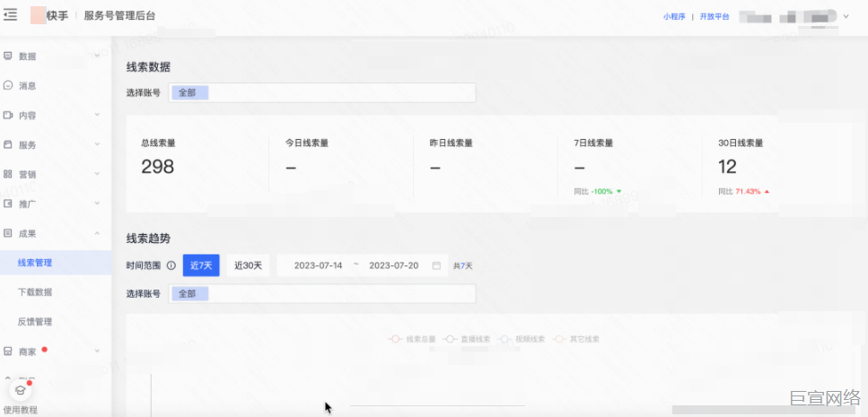This screenshot has height=417, width=868.
Task: Click the total leads value 298
Action: [x=158, y=167]
